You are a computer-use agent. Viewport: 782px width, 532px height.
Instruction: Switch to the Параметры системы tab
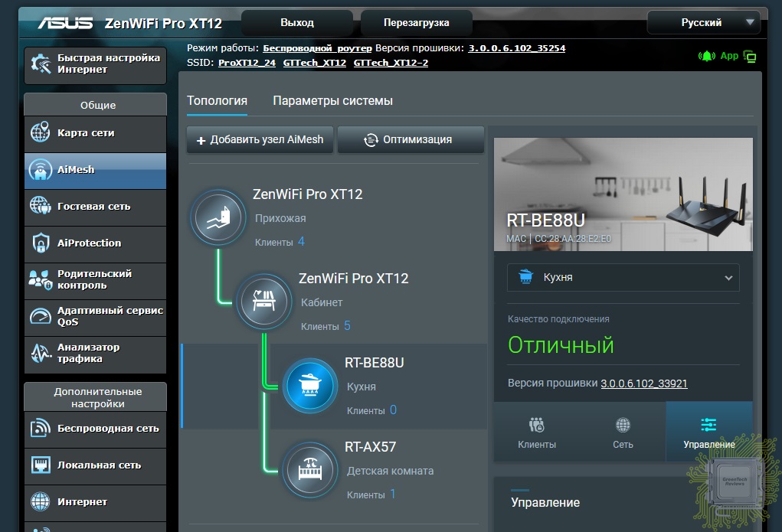[x=332, y=101]
